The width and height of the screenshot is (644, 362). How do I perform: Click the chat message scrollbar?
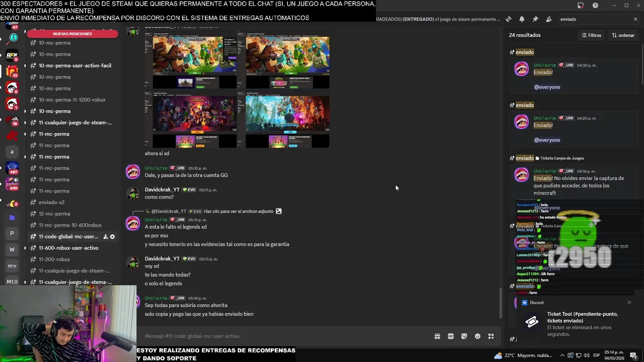[500, 303]
